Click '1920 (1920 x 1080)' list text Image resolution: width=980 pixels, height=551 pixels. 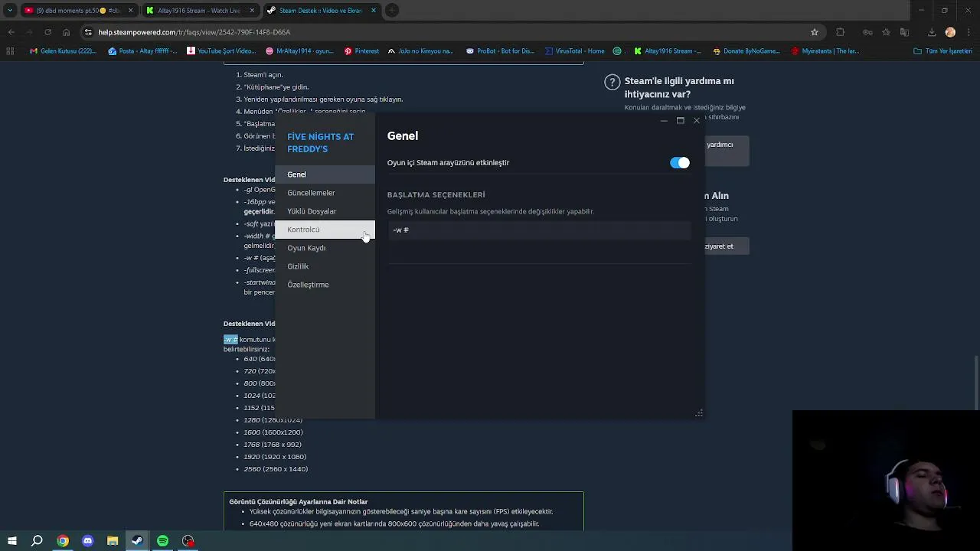point(275,457)
